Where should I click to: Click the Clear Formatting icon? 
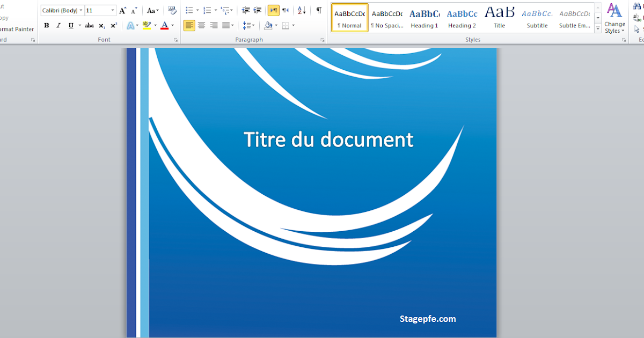pyautogui.click(x=172, y=10)
